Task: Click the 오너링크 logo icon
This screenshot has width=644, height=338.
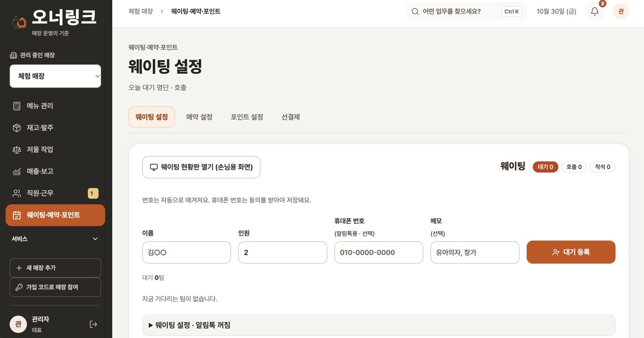Action: tap(19, 21)
